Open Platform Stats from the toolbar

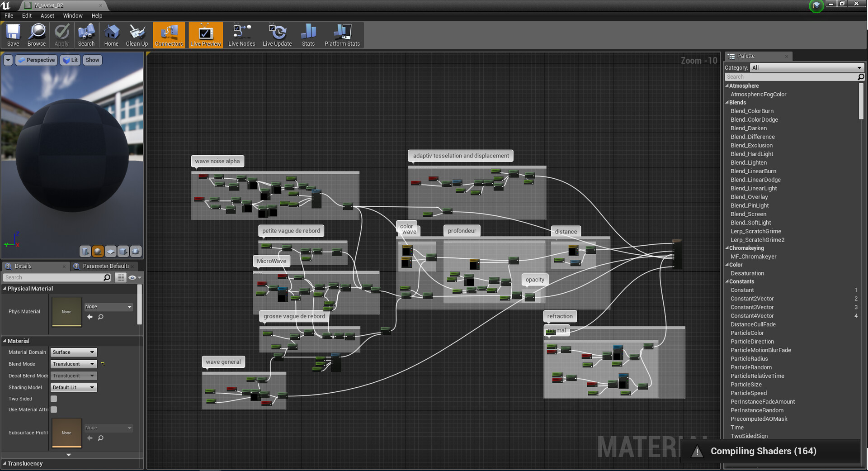(x=342, y=34)
